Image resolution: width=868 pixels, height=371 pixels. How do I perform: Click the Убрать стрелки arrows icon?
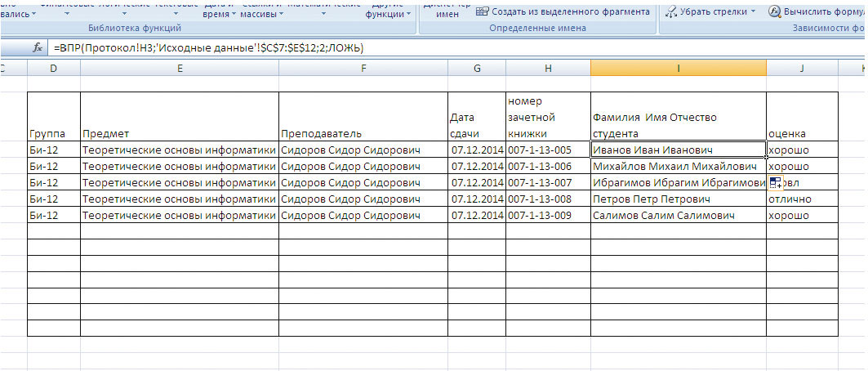coord(671,11)
